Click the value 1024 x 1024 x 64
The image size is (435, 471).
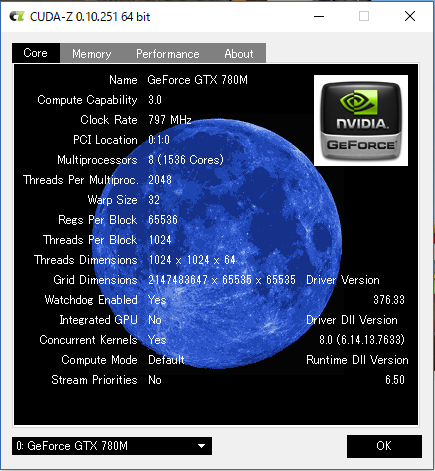click(192, 260)
